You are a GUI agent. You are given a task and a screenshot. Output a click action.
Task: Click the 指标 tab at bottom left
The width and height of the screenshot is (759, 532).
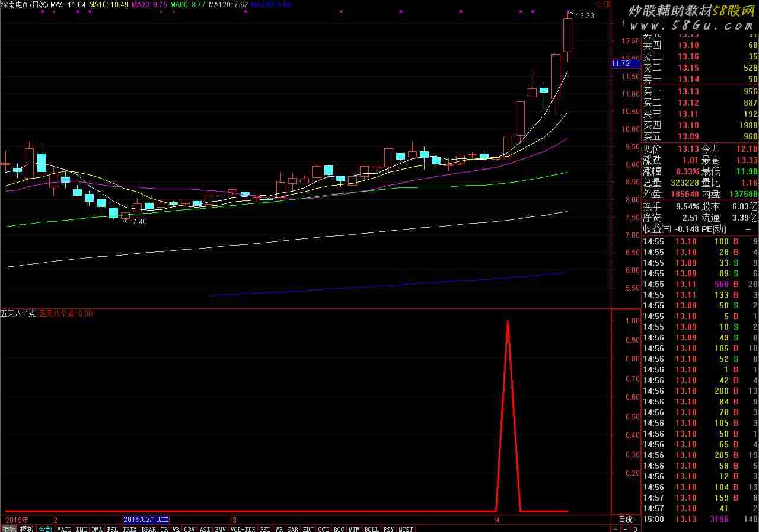9,528
